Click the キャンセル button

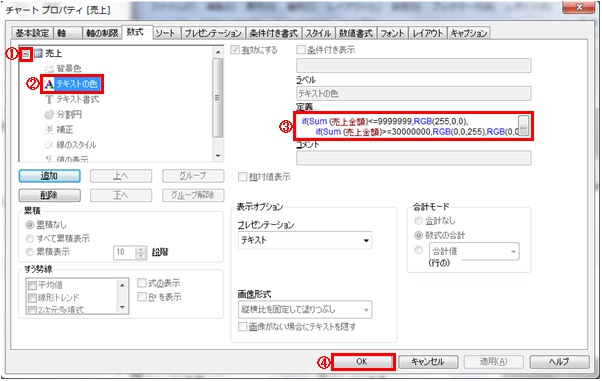(428, 362)
